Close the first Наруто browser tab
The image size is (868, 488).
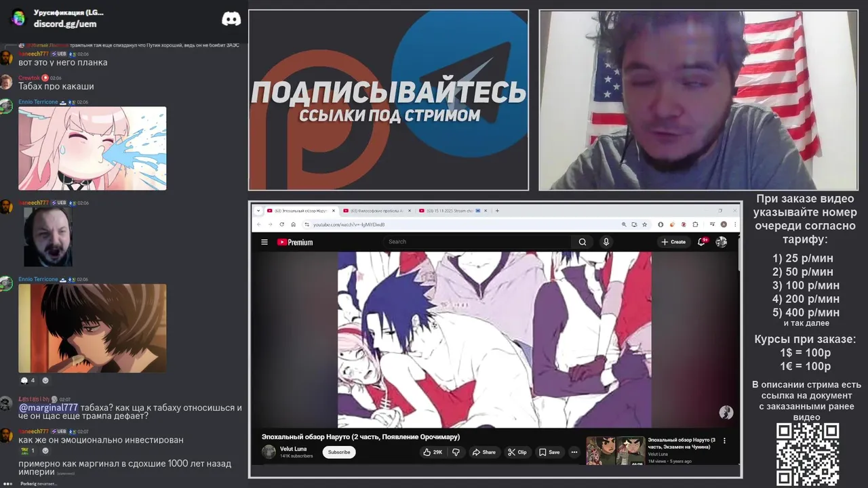tap(333, 211)
